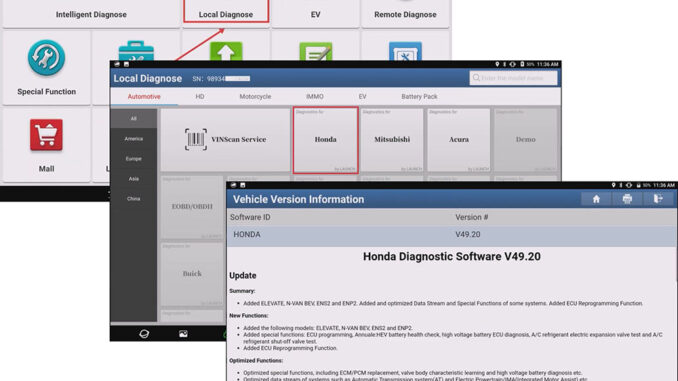Select the Honda diagnostics tile
Image resolution: width=678 pixels, height=381 pixels.
tap(326, 140)
